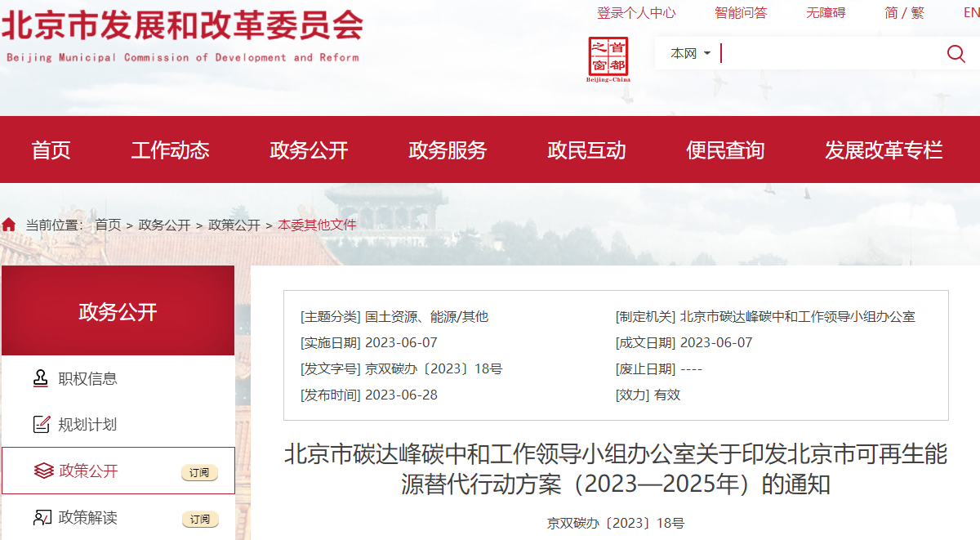Select 首页 in the red navigation bar
This screenshot has width=980, height=540.
tap(51, 150)
